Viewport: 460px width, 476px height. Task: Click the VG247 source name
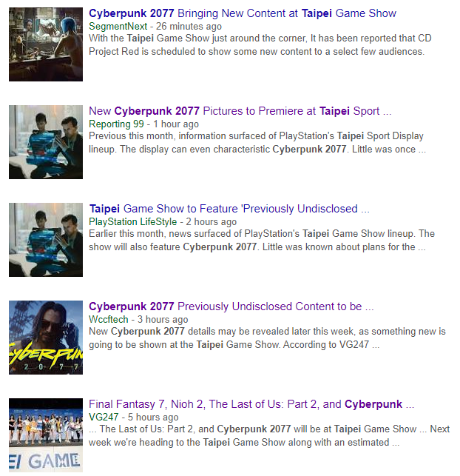pos(104,418)
